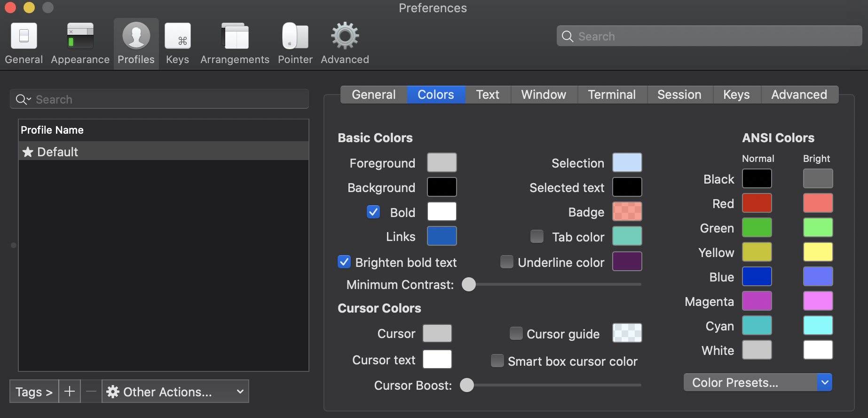This screenshot has width=868, height=418.
Task: Click the Profile Name column header
Action: [x=164, y=130]
